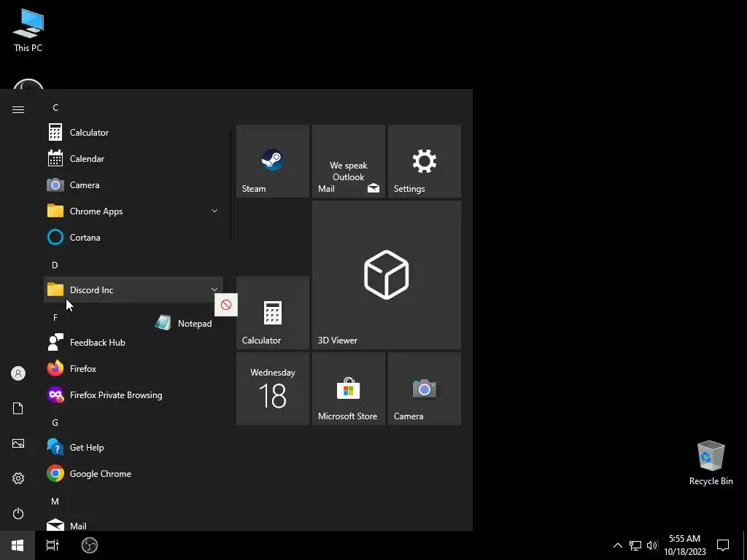
Task: Open the volume control icon
Action: [652, 545]
